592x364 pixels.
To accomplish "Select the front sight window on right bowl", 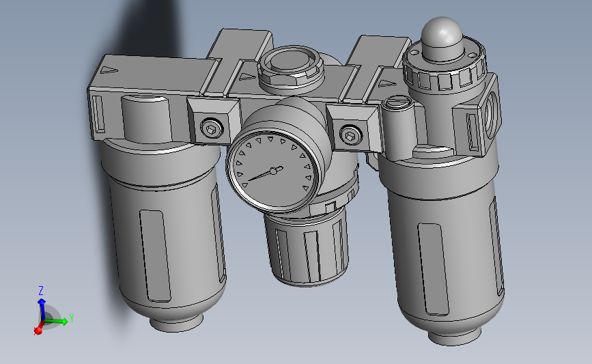I will click(x=434, y=269).
